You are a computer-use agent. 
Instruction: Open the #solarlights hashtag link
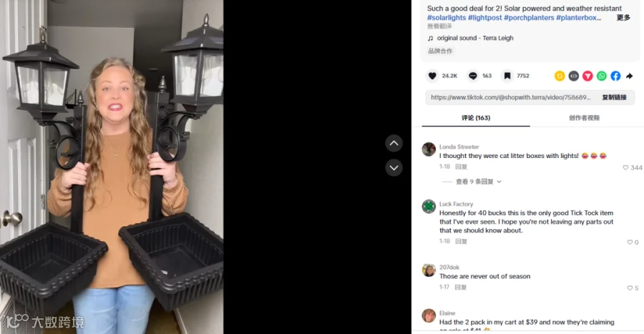[x=447, y=18]
